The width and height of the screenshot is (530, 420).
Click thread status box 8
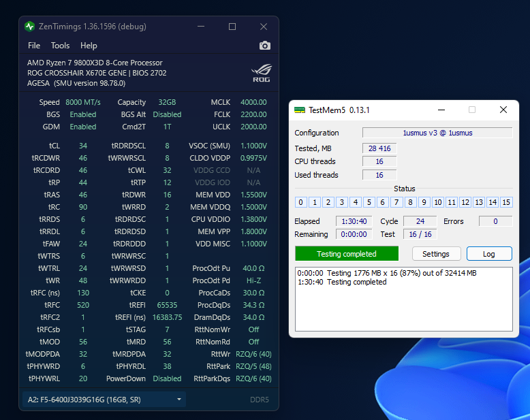point(410,202)
